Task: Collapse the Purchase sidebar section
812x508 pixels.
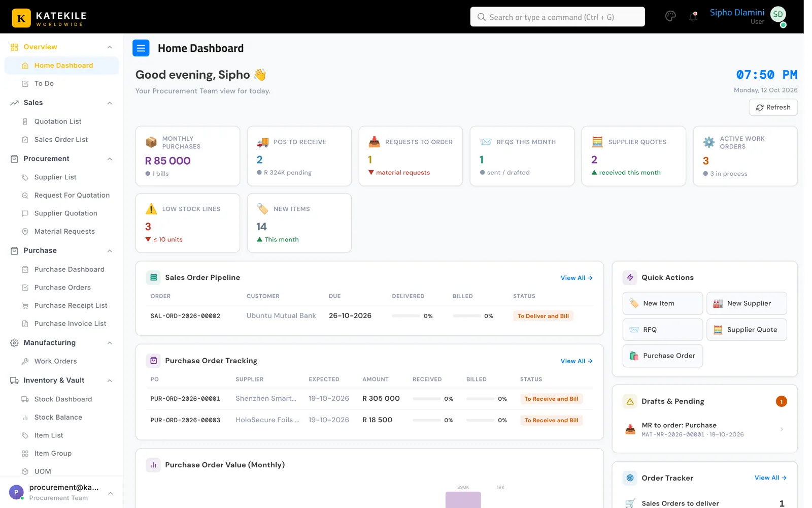Action: [110, 251]
